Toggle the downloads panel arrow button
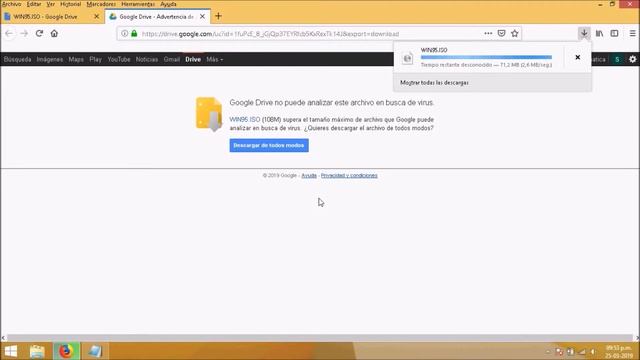The height and width of the screenshot is (360, 640). click(584, 33)
